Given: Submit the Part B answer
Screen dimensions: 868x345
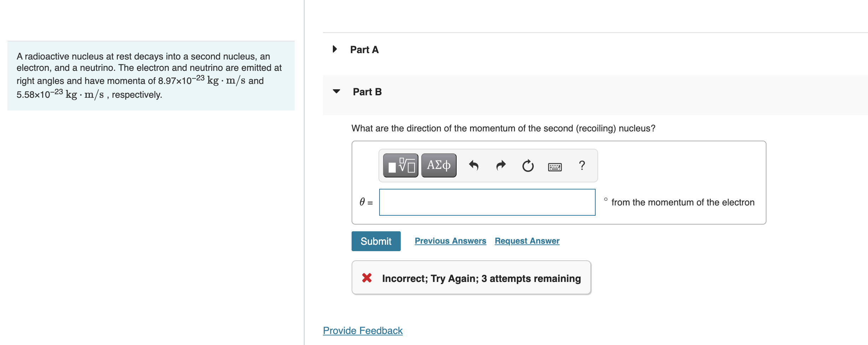Looking at the screenshot, I should 376,241.
